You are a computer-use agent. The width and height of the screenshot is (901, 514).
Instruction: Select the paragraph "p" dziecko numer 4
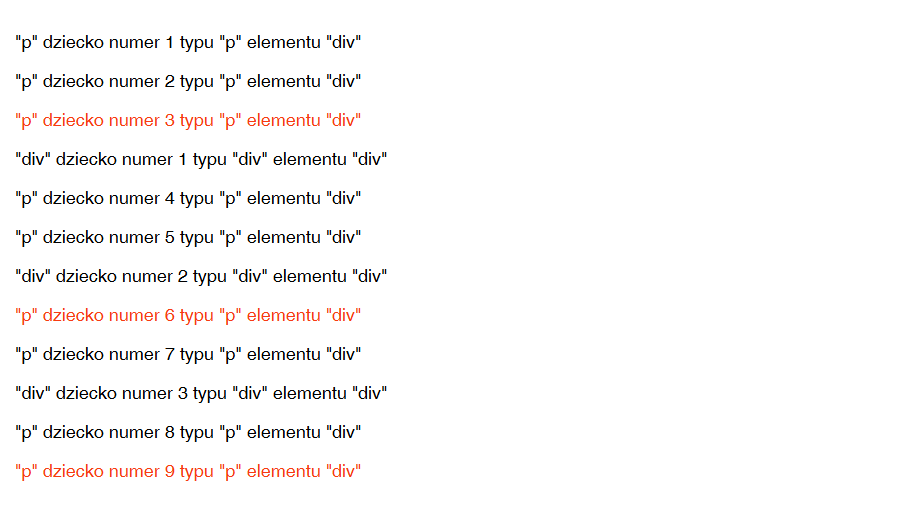(x=188, y=199)
